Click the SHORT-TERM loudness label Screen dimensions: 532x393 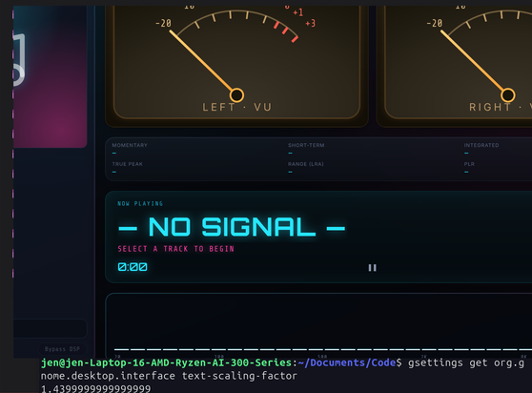point(306,145)
